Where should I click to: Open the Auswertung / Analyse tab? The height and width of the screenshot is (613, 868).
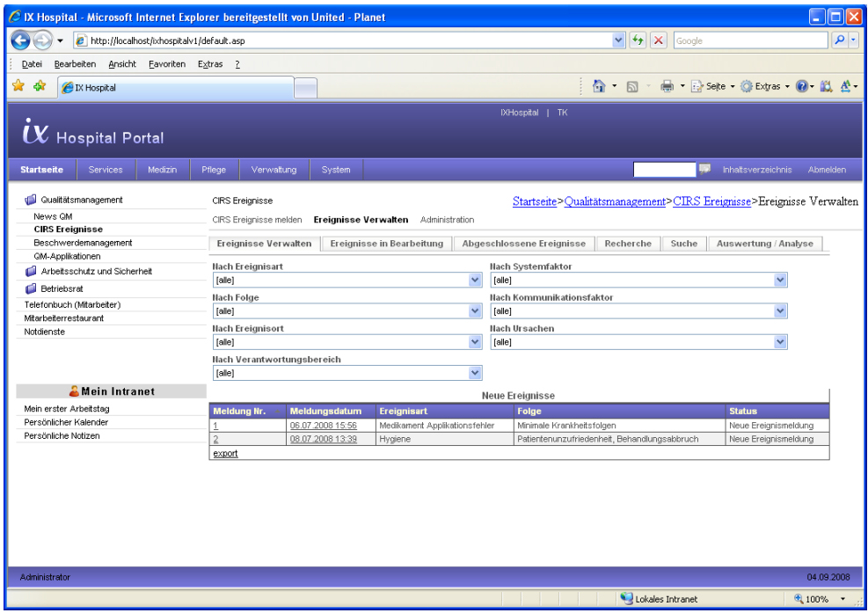(765, 244)
